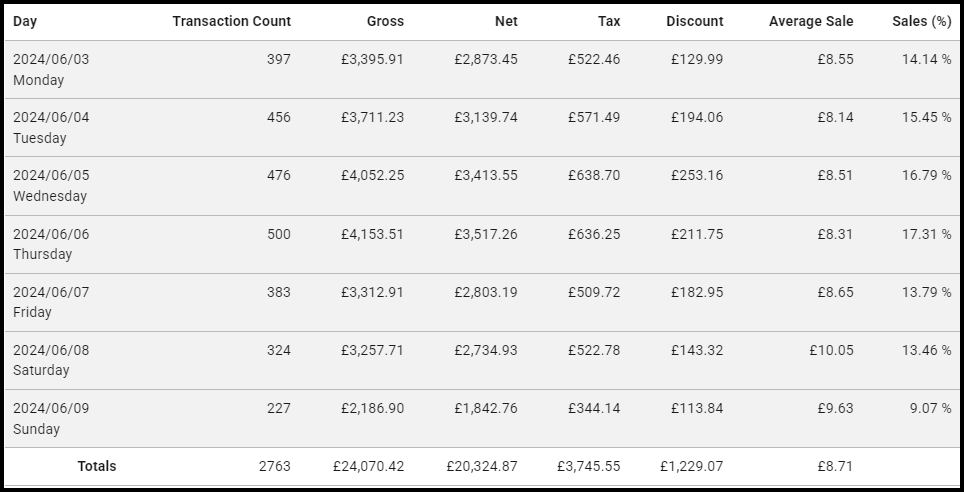The height and width of the screenshot is (492, 964).
Task: Select the Tax column header
Action: point(608,21)
